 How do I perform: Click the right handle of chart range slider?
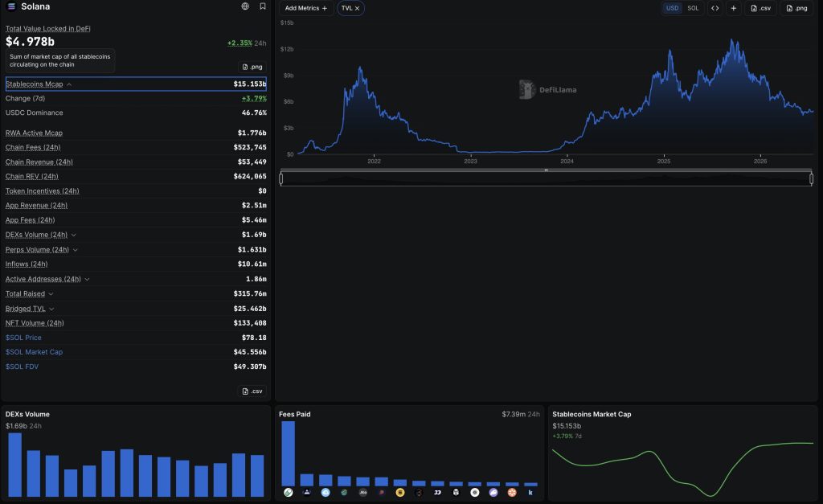tap(812, 179)
